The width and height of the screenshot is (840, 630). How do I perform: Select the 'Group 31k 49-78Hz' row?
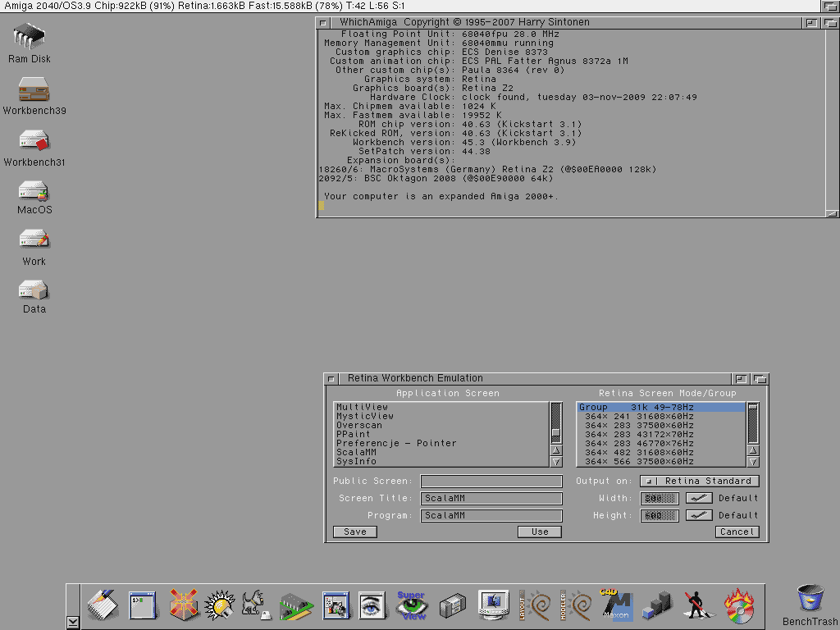pyautogui.click(x=661, y=407)
